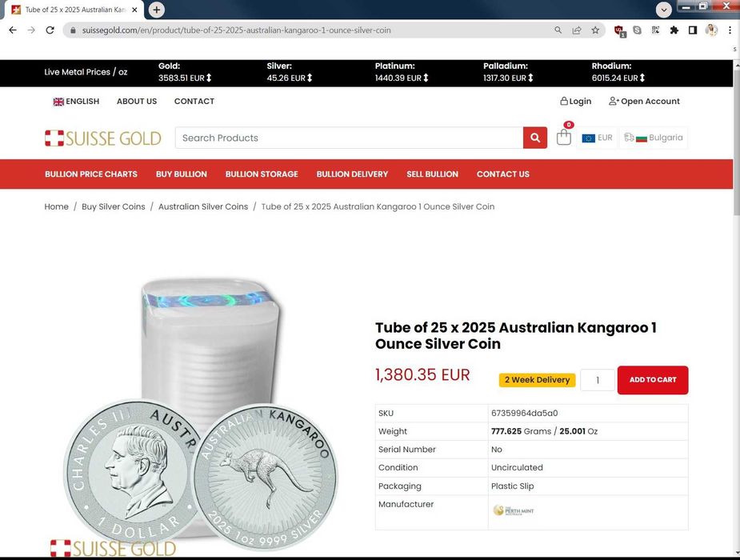740x560 pixels.
Task: Bookmark page with the star icon
Action: [595, 30]
